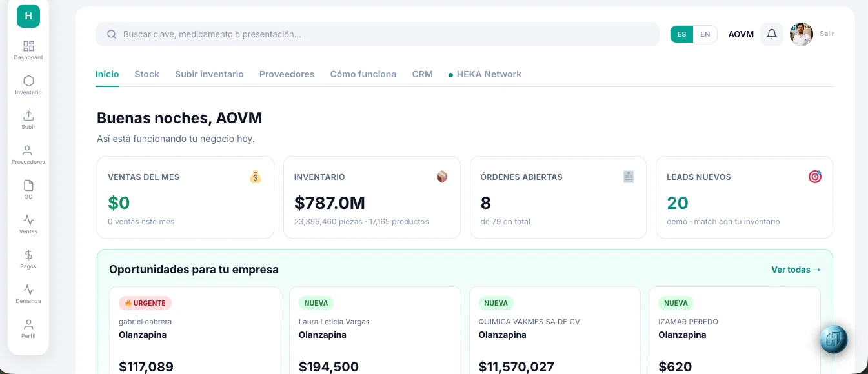Switch to the Stock tab

[147, 74]
